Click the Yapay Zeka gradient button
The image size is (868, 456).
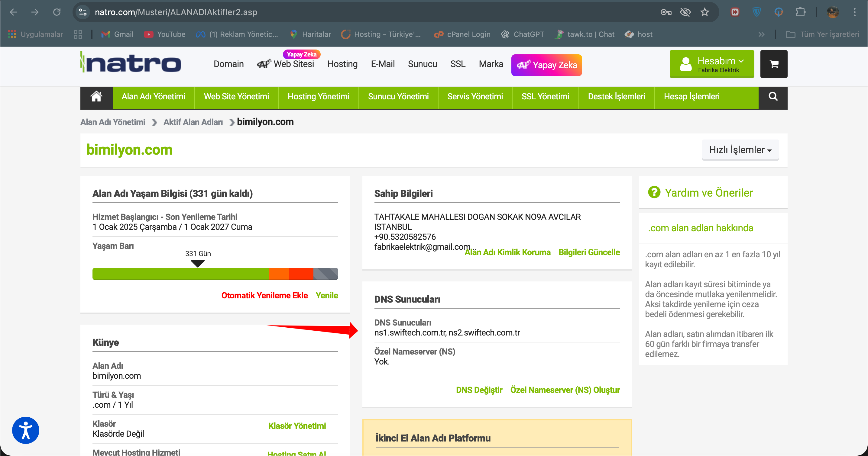(546, 65)
